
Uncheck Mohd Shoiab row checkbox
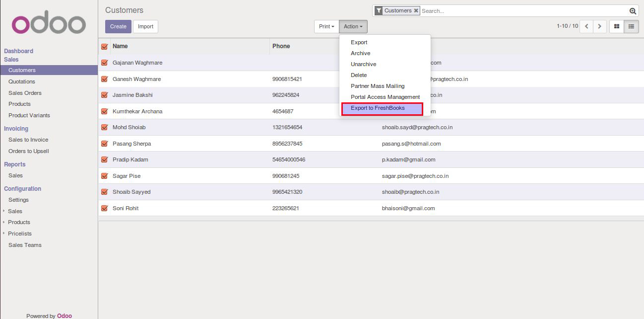coord(104,127)
